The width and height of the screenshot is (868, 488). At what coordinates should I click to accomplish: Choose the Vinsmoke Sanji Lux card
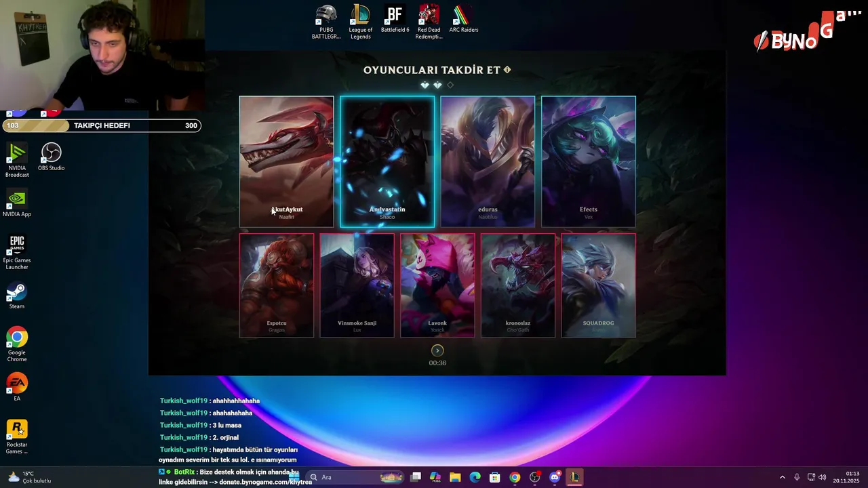coord(357,285)
